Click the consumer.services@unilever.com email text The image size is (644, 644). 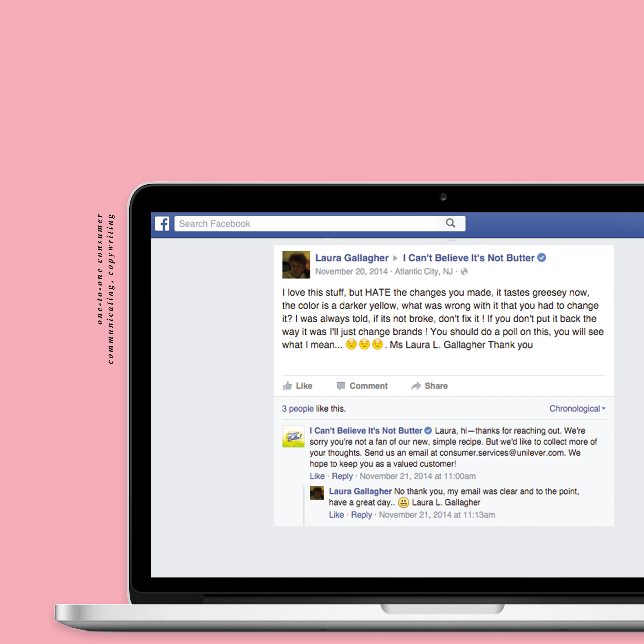click(502, 453)
